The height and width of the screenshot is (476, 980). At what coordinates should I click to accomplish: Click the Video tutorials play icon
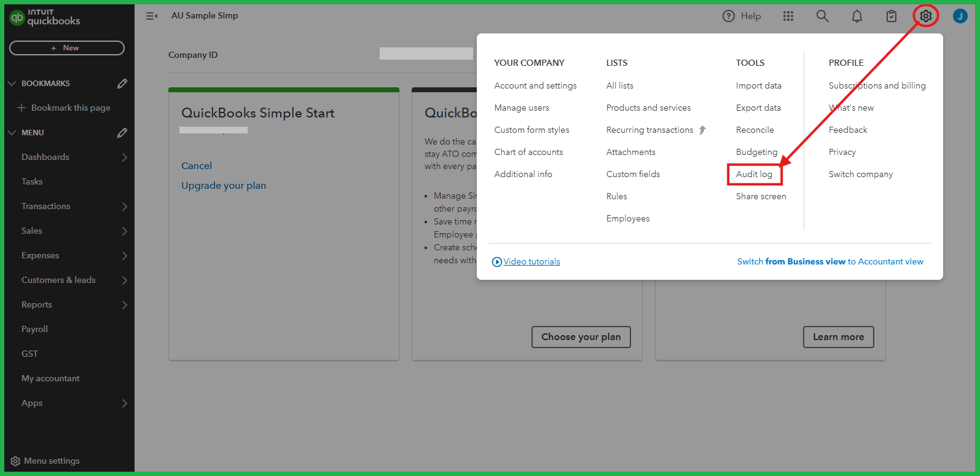click(497, 262)
